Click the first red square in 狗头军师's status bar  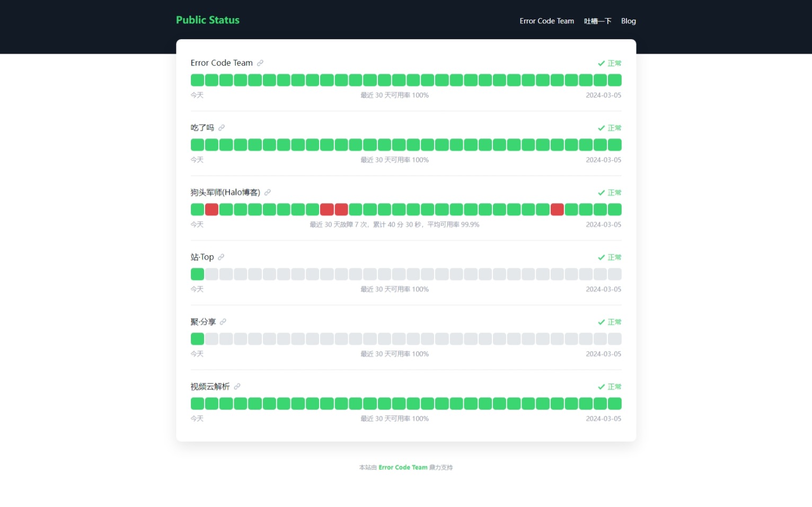click(211, 209)
